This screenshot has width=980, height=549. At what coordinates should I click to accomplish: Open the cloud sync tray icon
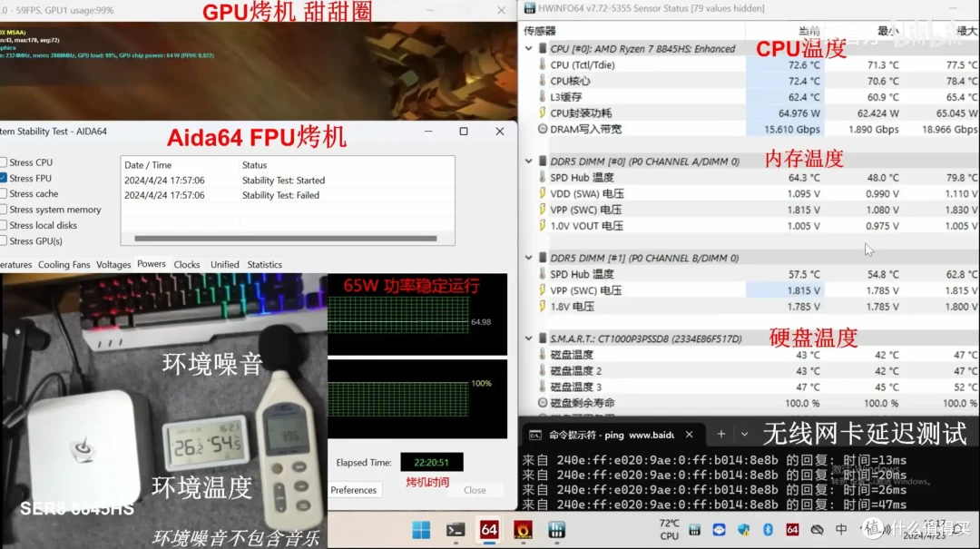817,530
